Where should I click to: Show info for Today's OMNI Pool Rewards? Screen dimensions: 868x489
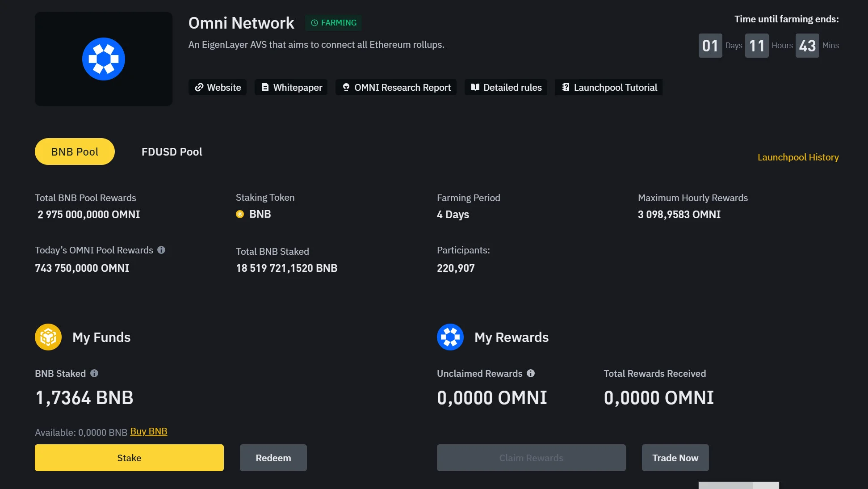(161, 250)
